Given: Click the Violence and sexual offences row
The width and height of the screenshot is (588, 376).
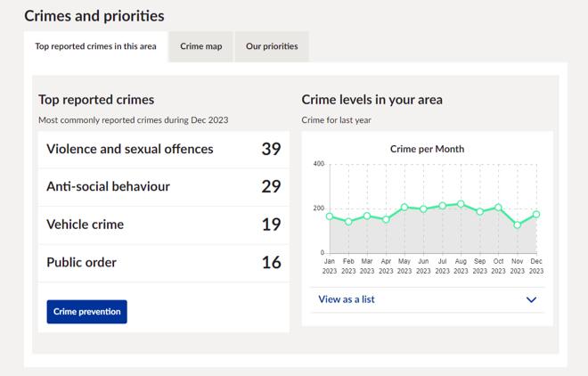Looking at the screenshot, I should (x=163, y=149).
